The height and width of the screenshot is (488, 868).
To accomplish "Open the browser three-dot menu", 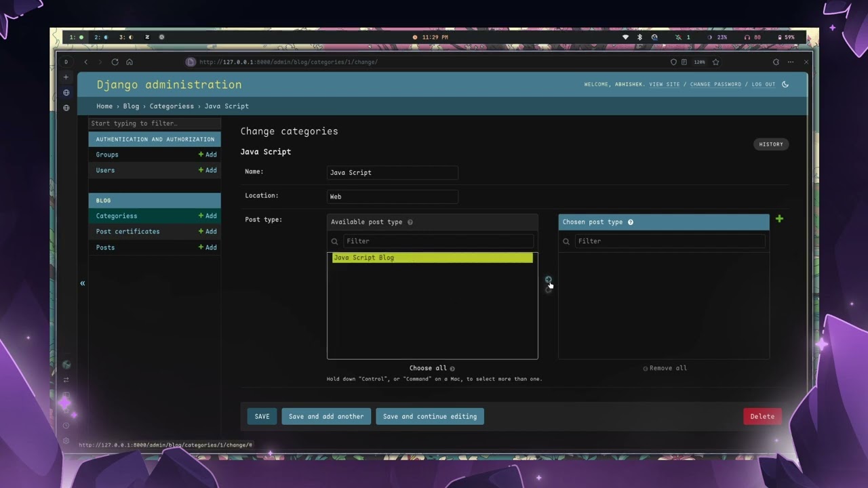I will point(791,62).
